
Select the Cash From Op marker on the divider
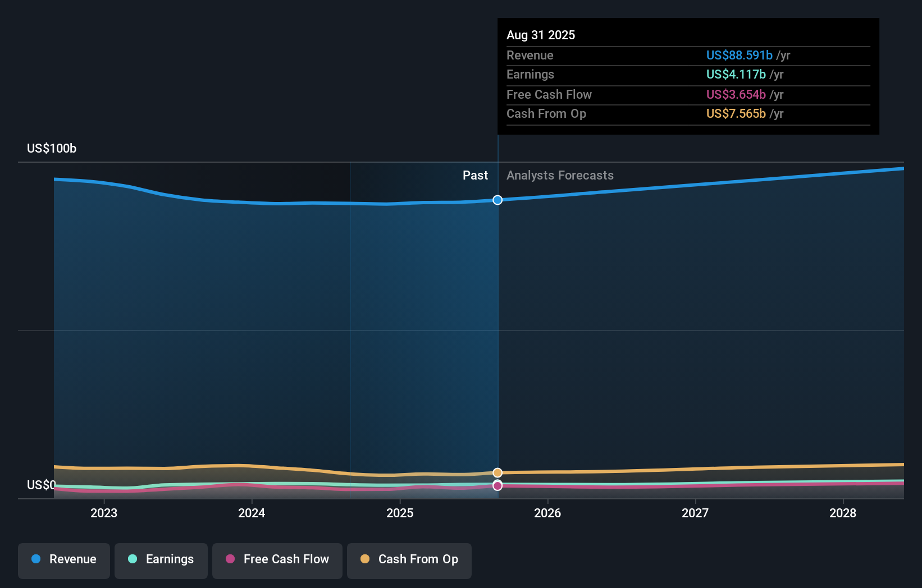tap(497, 472)
